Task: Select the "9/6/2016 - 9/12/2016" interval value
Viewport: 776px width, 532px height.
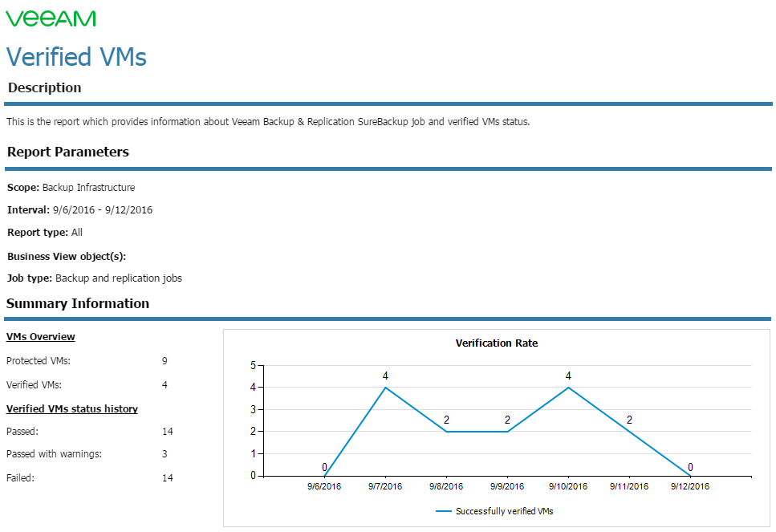Action: tap(103, 209)
